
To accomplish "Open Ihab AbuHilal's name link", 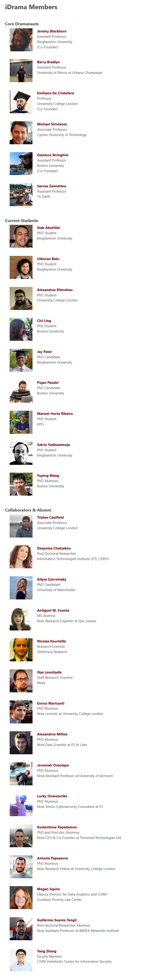I will 48,228.
